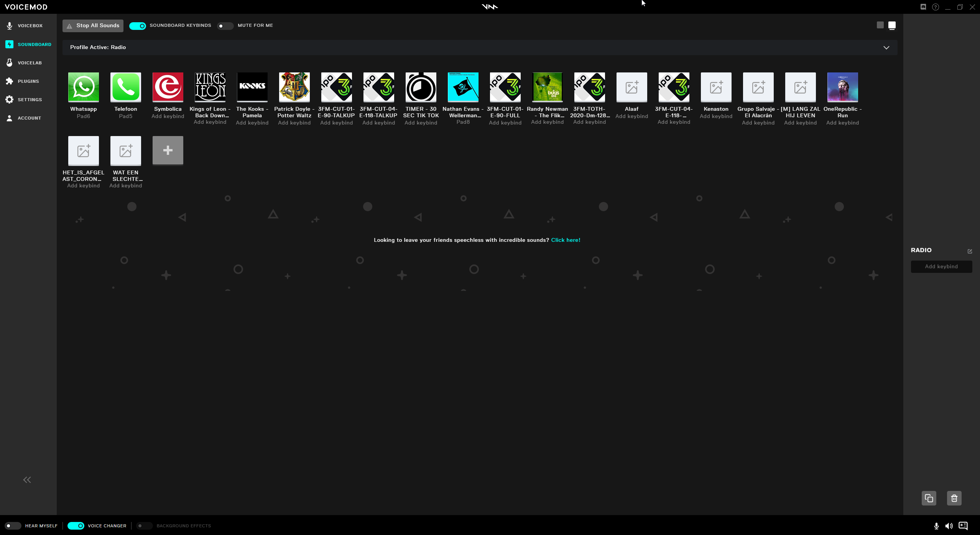Add a new sound with plus tile

(x=168, y=150)
